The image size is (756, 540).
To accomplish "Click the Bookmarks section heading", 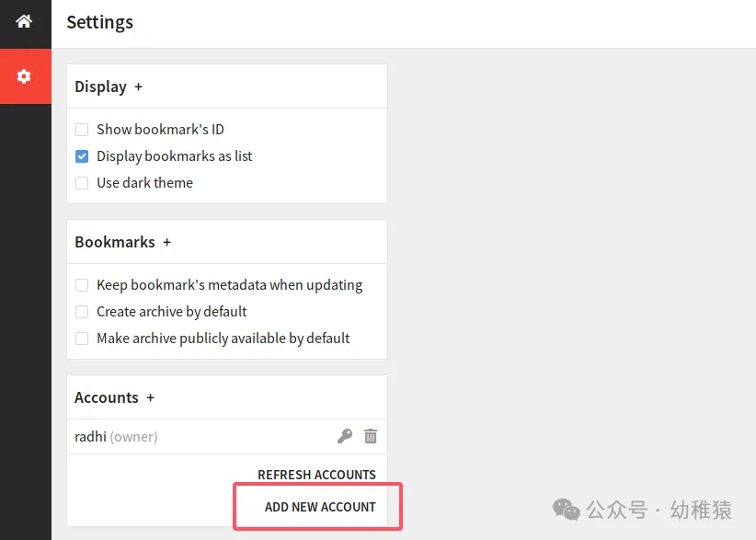I will coord(115,242).
